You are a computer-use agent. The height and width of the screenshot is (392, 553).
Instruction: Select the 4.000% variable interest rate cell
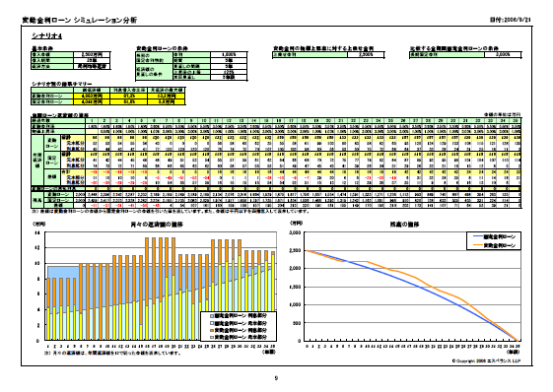click(229, 54)
